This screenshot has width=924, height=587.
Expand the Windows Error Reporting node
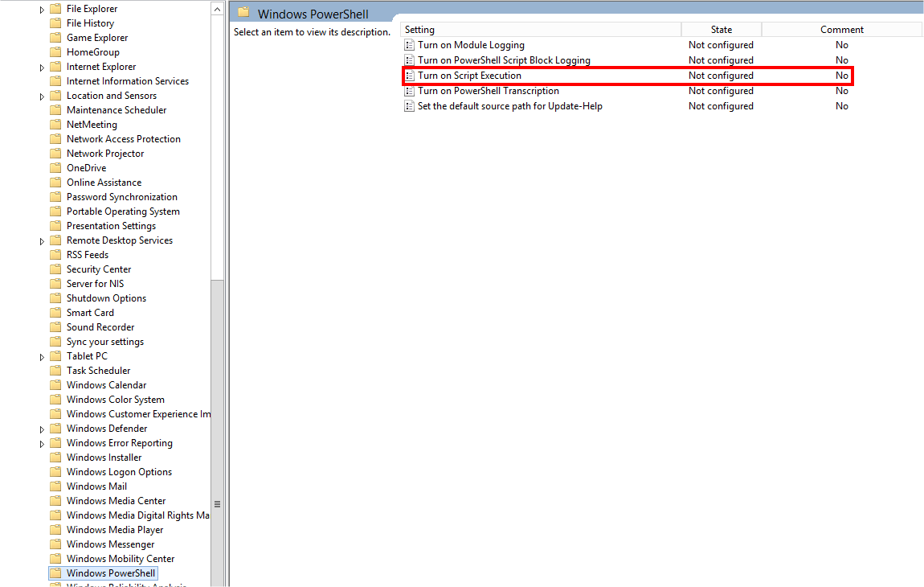pos(42,444)
